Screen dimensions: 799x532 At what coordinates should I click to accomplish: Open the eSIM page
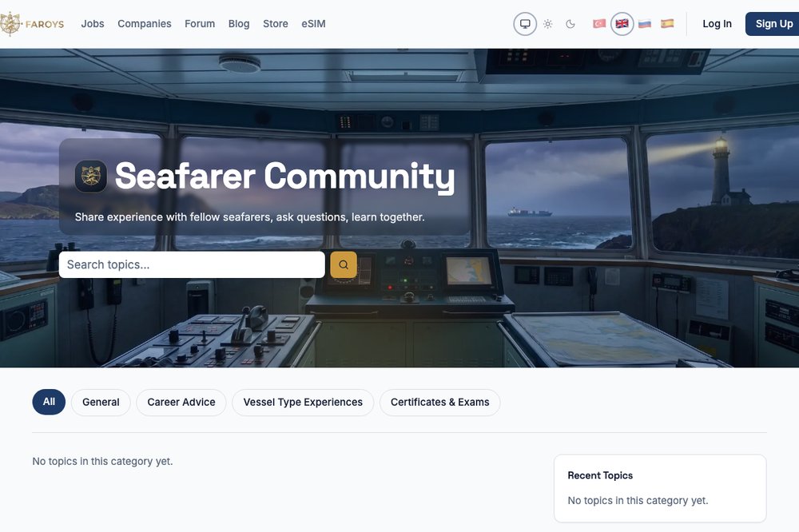click(x=313, y=24)
